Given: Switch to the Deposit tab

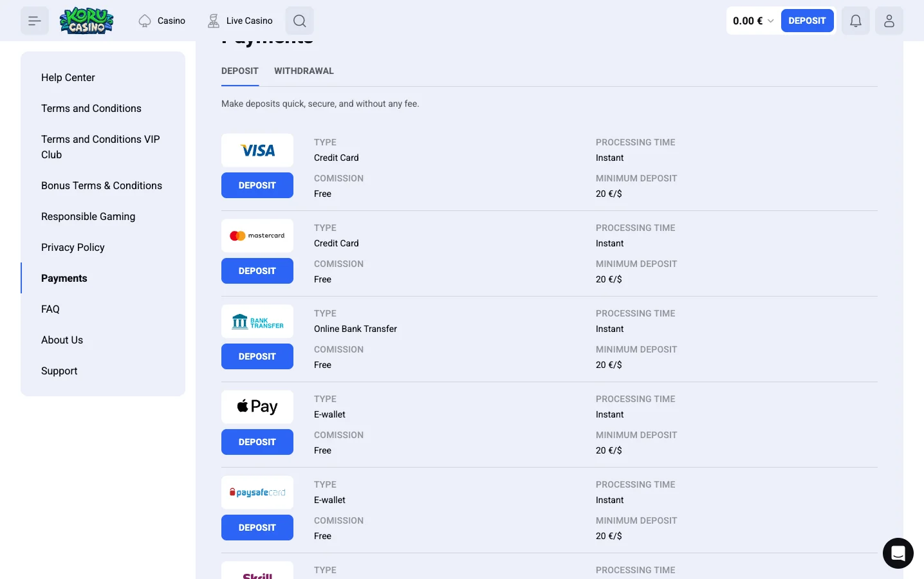Looking at the screenshot, I should [x=240, y=71].
